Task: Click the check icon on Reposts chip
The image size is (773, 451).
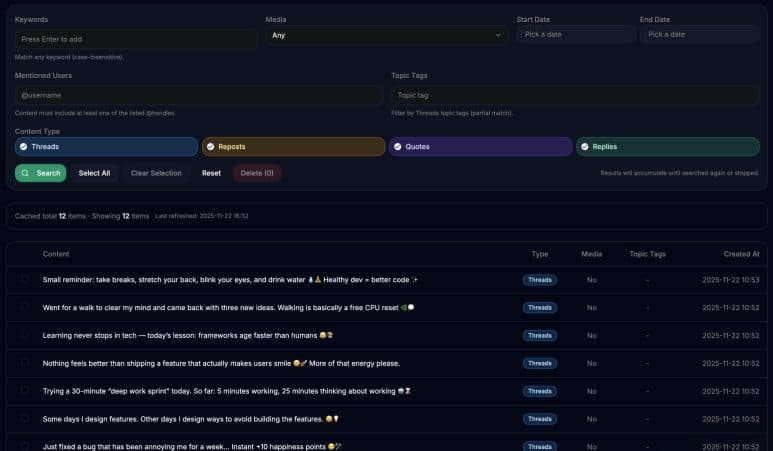Action: coord(211,147)
